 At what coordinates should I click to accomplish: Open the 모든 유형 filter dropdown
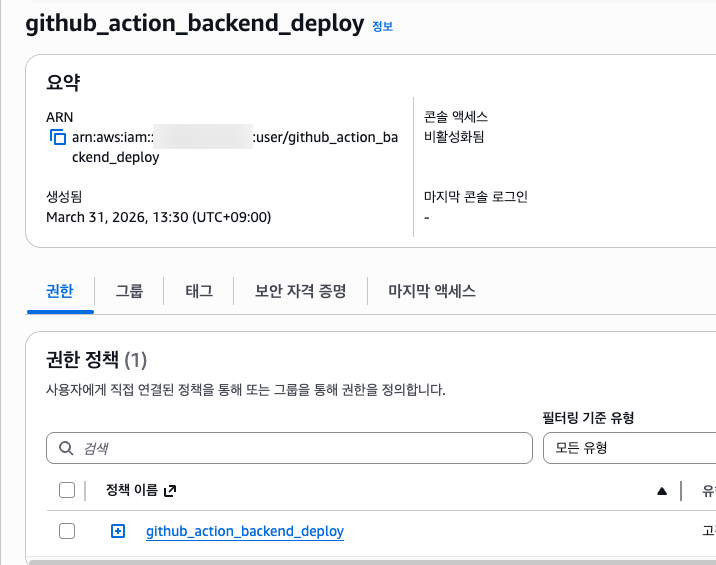coord(629,448)
